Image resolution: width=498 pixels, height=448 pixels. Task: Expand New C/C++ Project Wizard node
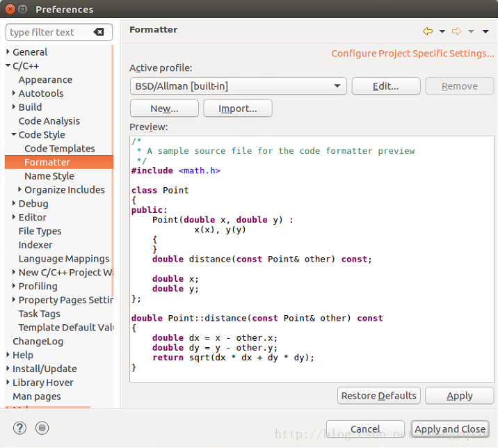(14, 272)
